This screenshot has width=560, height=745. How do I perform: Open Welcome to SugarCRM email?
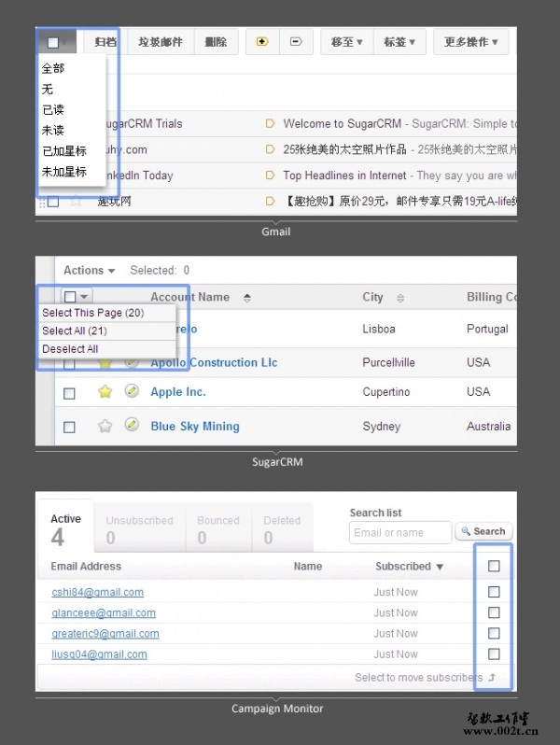point(343,124)
